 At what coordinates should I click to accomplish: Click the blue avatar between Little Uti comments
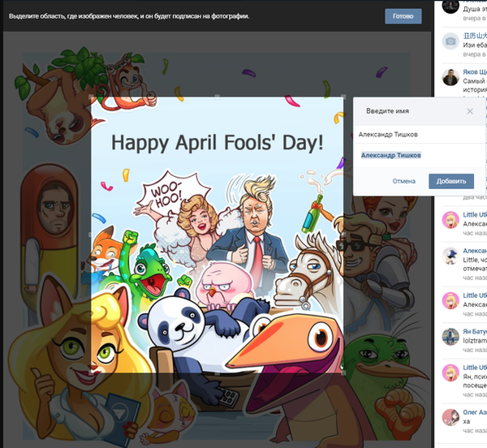(450, 256)
